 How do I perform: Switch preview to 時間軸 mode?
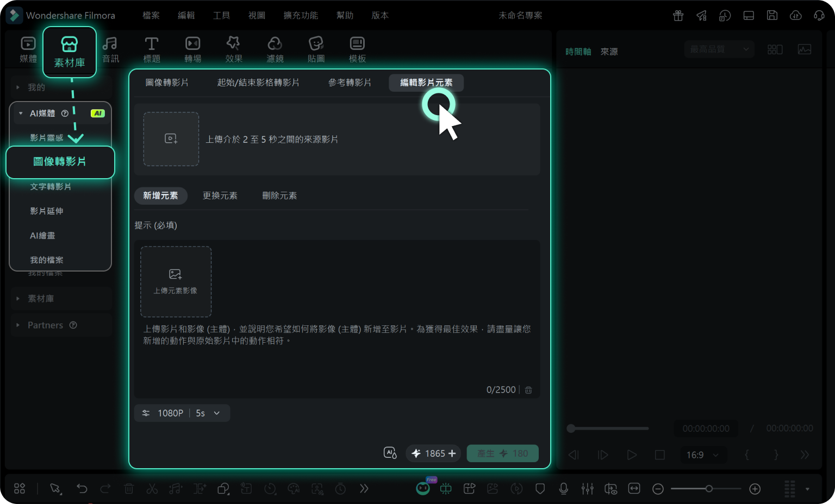tap(578, 52)
